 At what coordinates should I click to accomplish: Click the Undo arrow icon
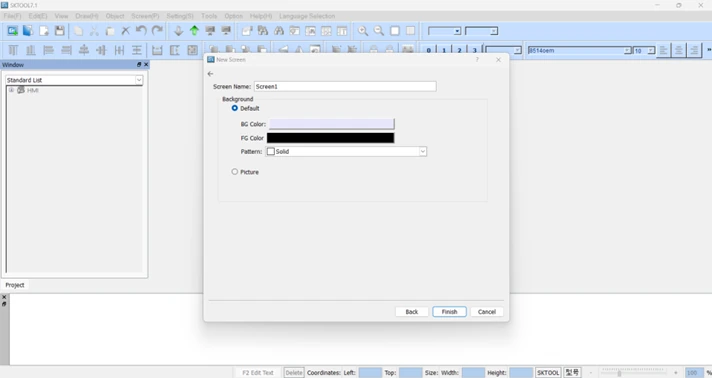click(141, 31)
